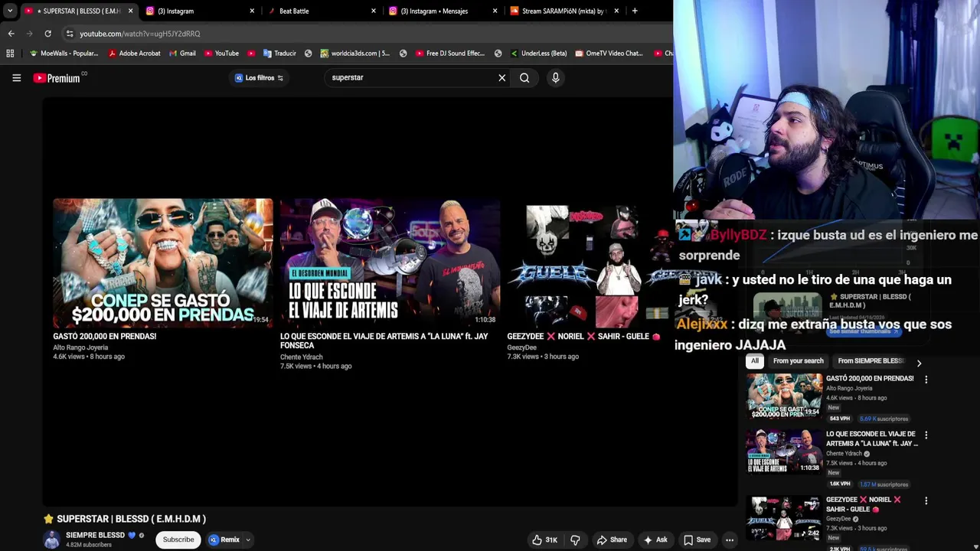The width and height of the screenshot is (980, 551).
Task: Open OmeTV Video Chat bookmark
Action: pos(609,54)
